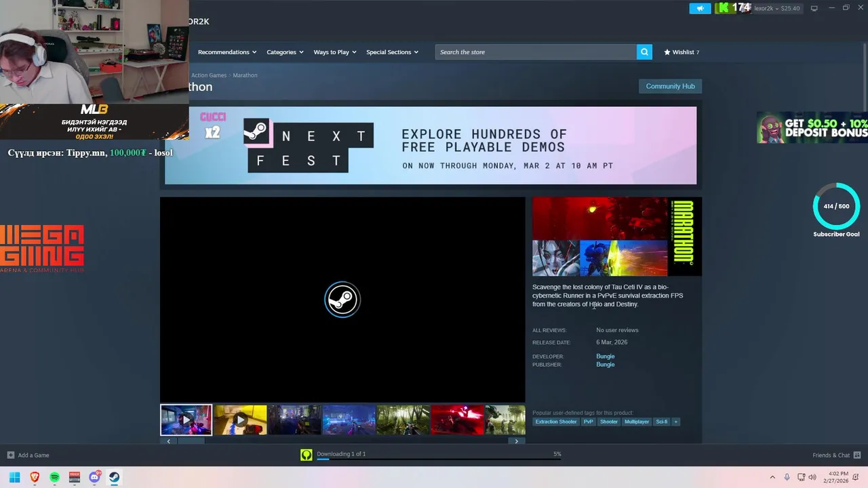Screen dimensions: 868x488
Task: Select the red screenshot thumbnail
Action: pos(457,420)
